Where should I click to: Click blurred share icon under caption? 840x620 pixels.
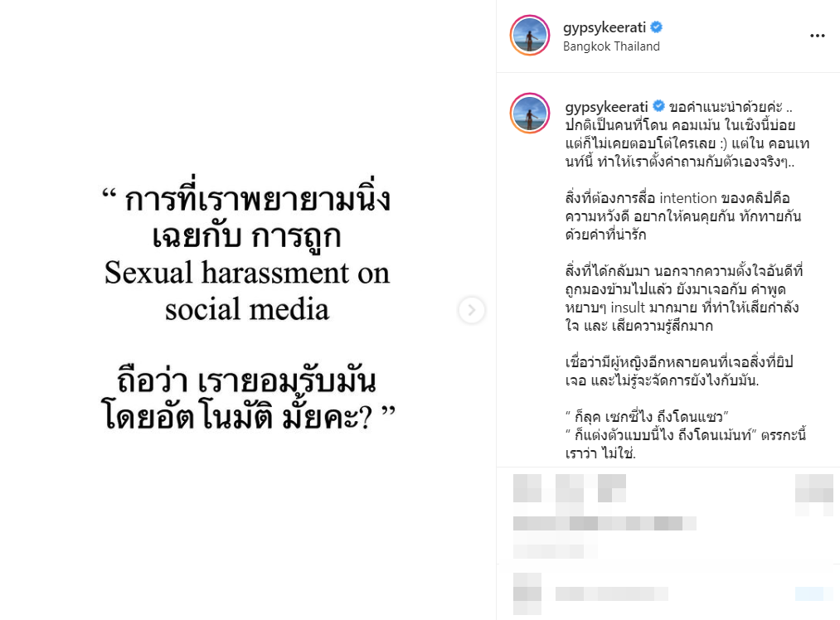[x=611, y=487]
